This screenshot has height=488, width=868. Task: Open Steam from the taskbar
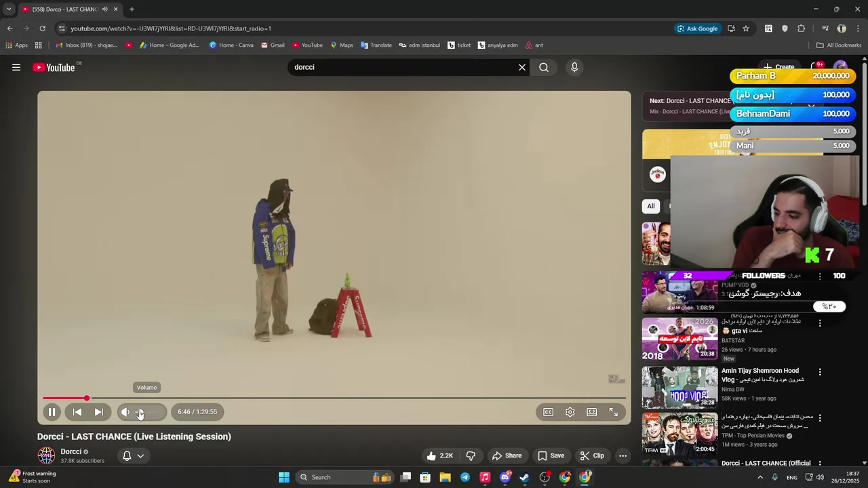pyautogui.click(x=525, y=477)
